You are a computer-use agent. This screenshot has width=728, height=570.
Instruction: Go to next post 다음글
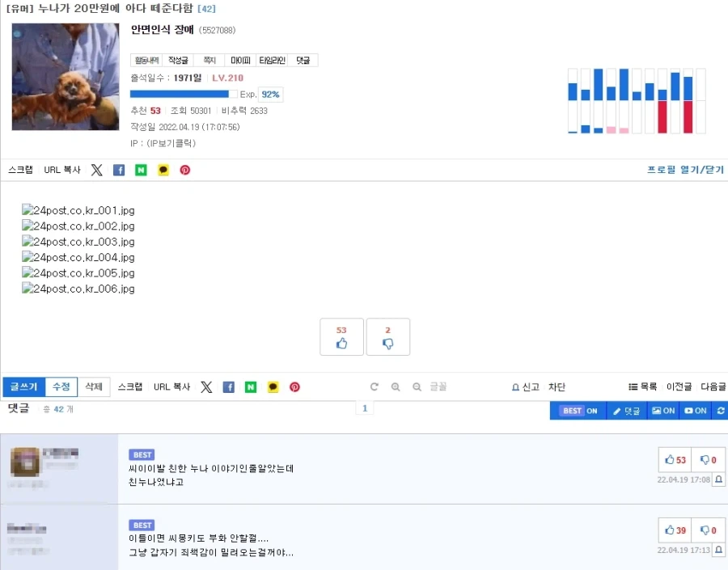pos(713,386)
